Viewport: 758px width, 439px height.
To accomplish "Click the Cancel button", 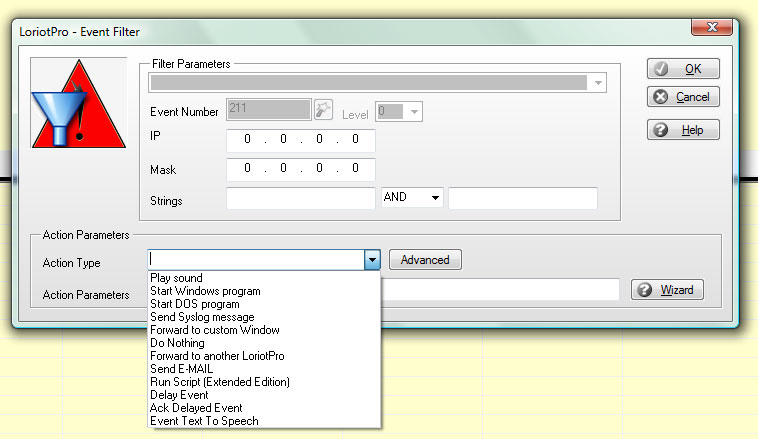I will 683,97.
